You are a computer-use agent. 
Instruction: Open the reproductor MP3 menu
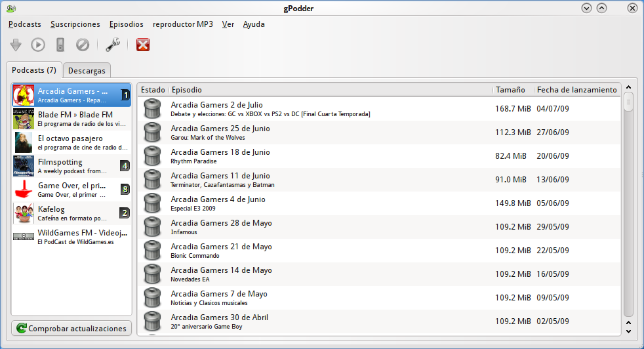point(183,24)
